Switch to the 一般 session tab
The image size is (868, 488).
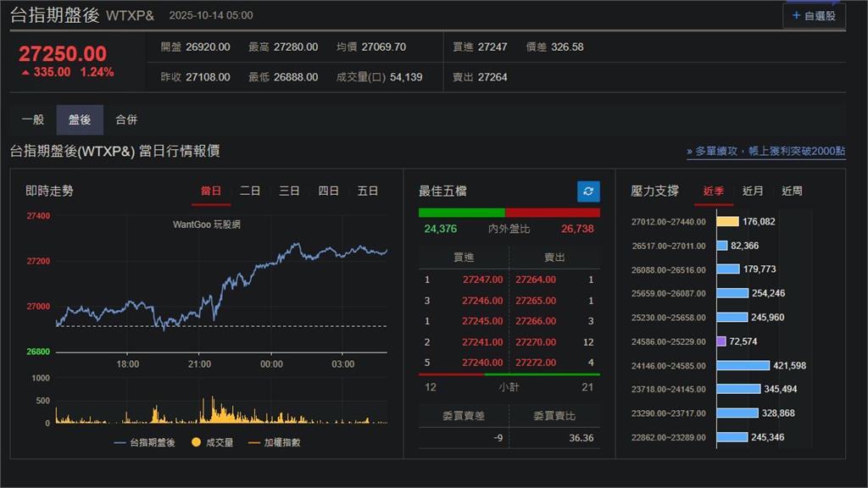point(33,120)
